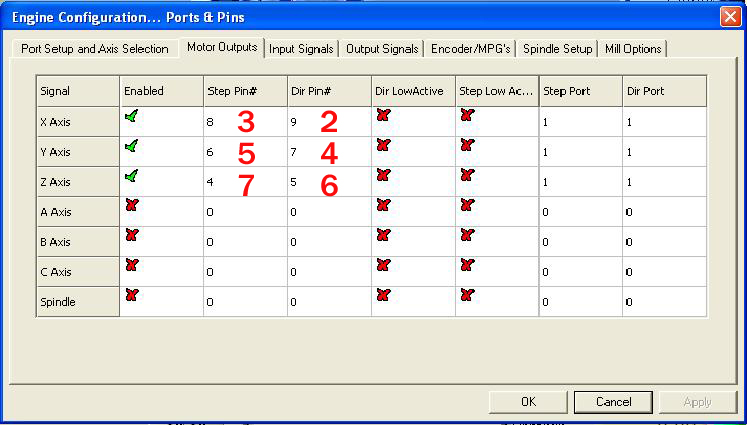Enable the B Axis motor output
Viewport: 747px width, 425px height.
(132, 235)
